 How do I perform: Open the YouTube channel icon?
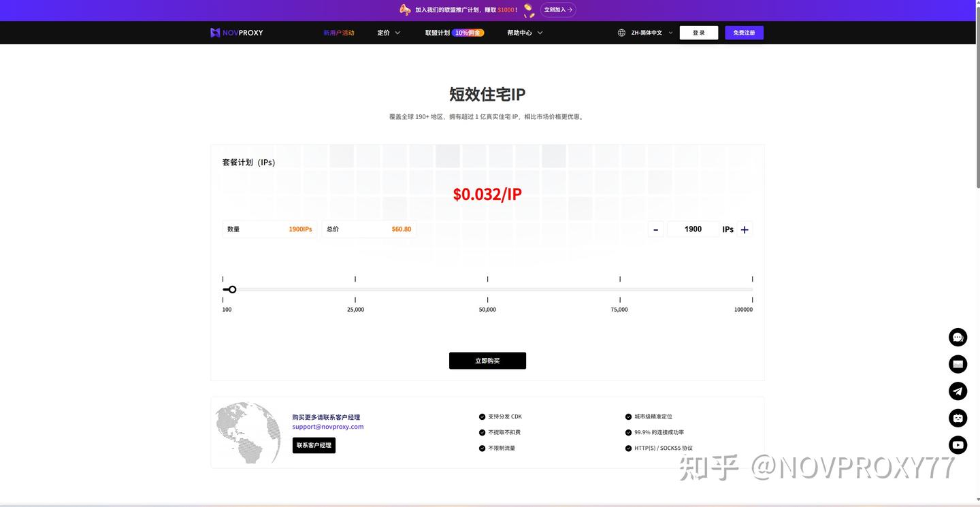(958, 444)
